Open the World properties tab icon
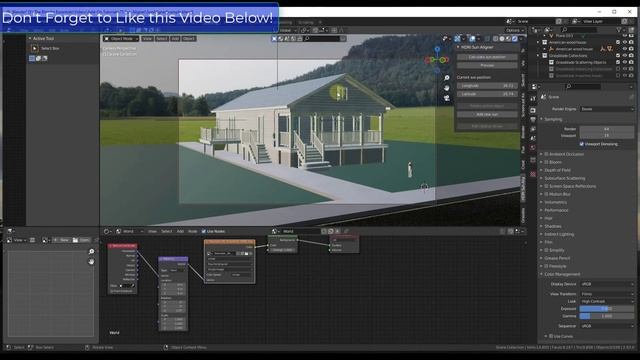 pos(533,148)
